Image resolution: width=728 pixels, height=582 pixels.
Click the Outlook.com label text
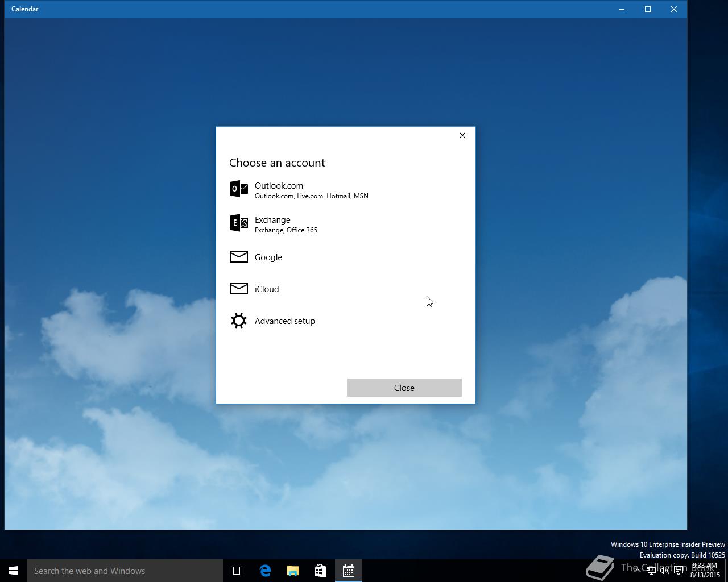[279, 186]
